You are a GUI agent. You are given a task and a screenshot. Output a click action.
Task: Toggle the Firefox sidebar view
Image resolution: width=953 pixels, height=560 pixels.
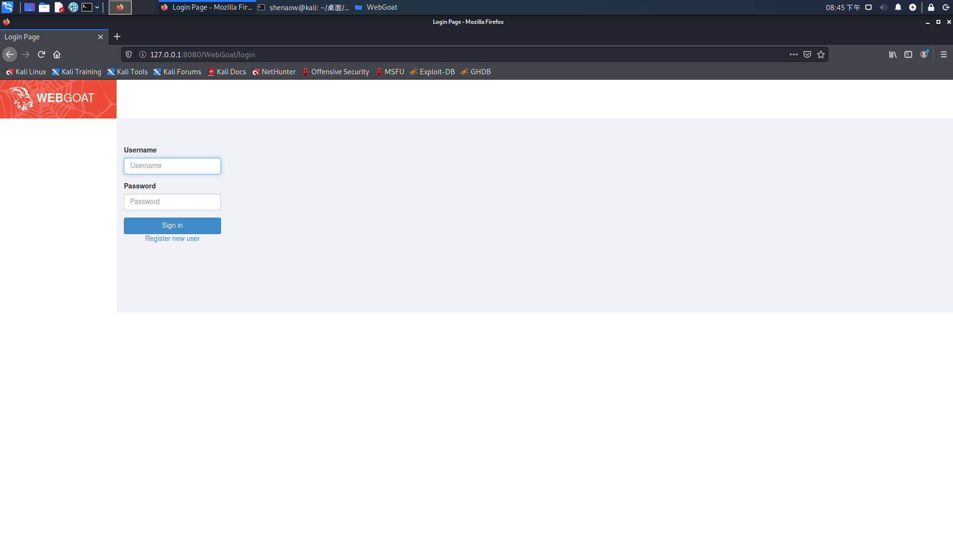coord(908,54)
